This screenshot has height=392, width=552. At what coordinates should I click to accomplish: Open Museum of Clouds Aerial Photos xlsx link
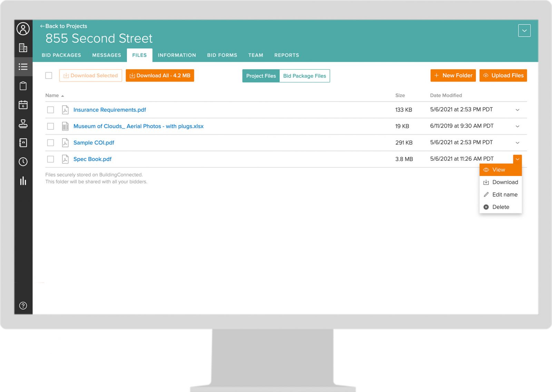pyautogui.click(x=138, y=126)
